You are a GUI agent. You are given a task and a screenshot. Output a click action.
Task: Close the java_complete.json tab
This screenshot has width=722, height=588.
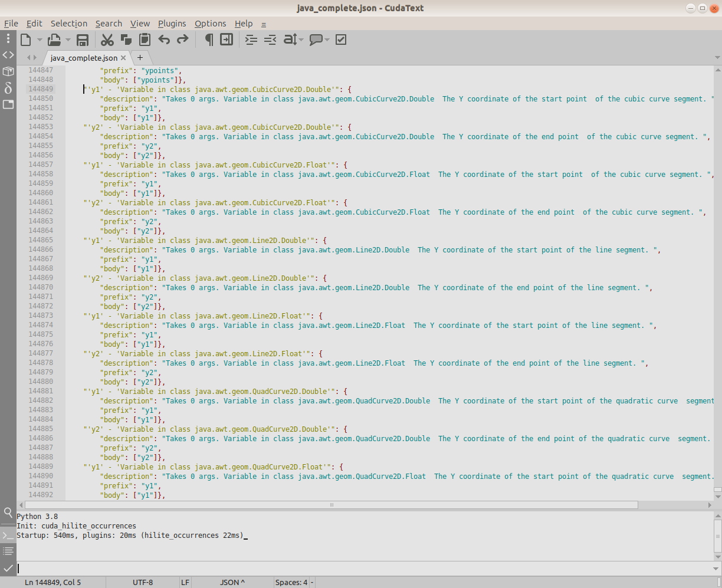[x=123, y=58]
